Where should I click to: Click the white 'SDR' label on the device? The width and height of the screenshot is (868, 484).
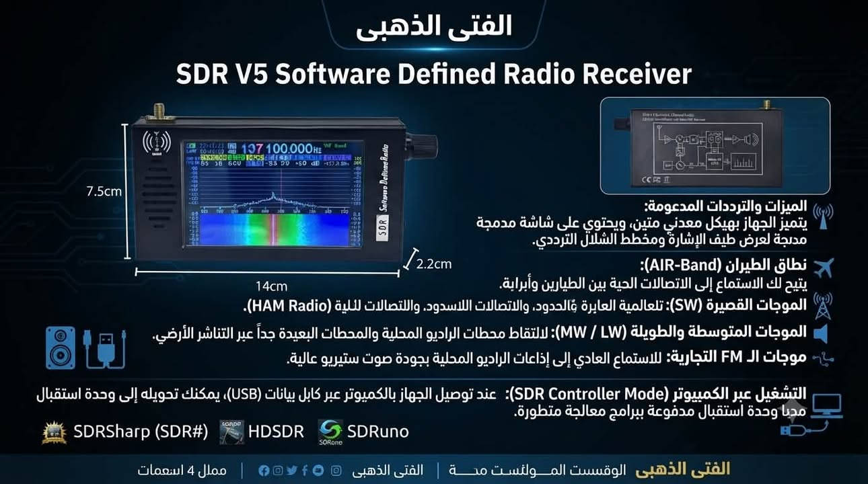383,229
